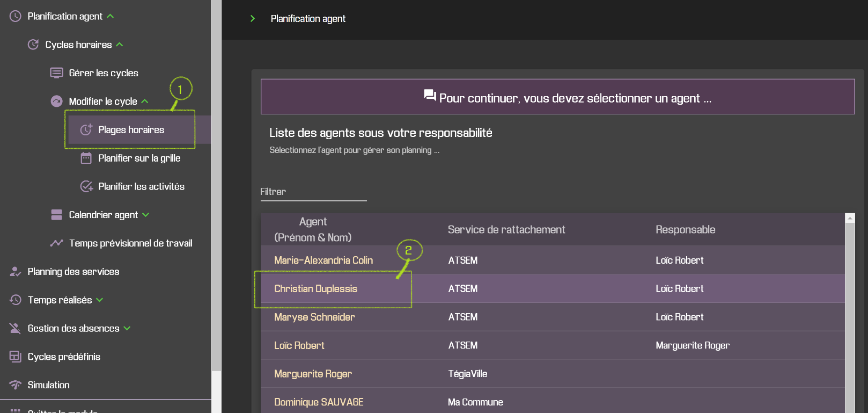
Task: Click Loïc Robert responsable in Christian Duplessis row
Action: point(680,289)
